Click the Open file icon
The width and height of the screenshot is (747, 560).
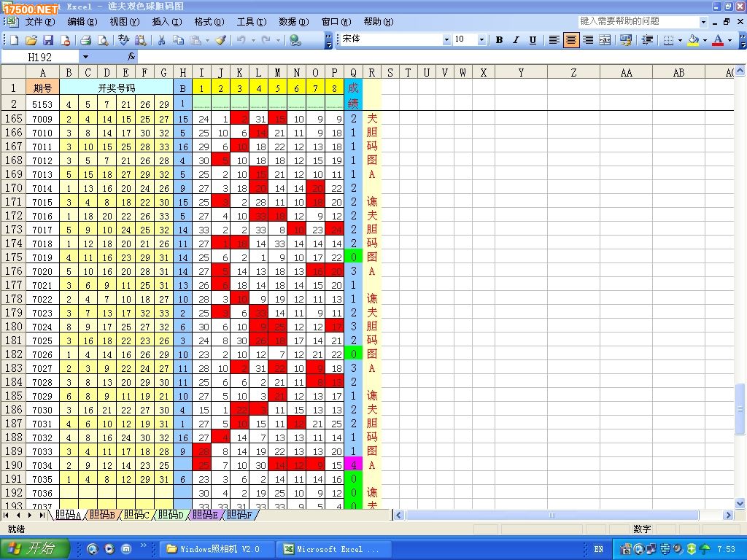click(31, 41)
